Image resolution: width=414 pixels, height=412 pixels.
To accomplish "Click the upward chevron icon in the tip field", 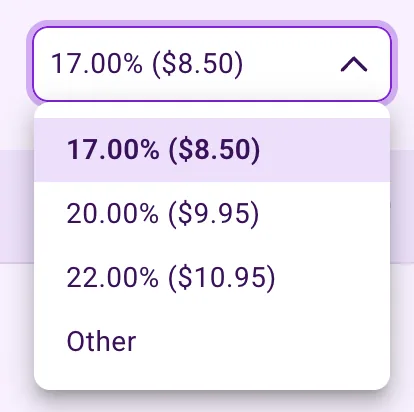I will (354, 64).
